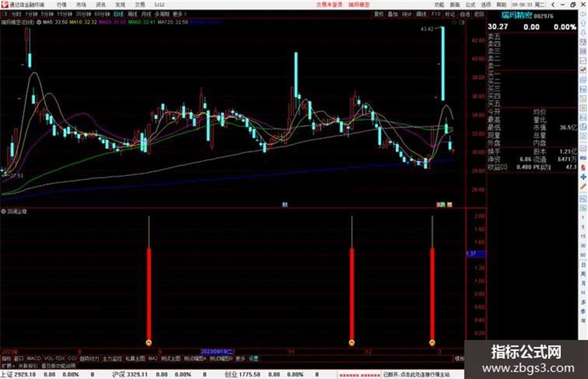Open the 发现 menu
This screenshot has height=379, width=588.
pos(120,4)
